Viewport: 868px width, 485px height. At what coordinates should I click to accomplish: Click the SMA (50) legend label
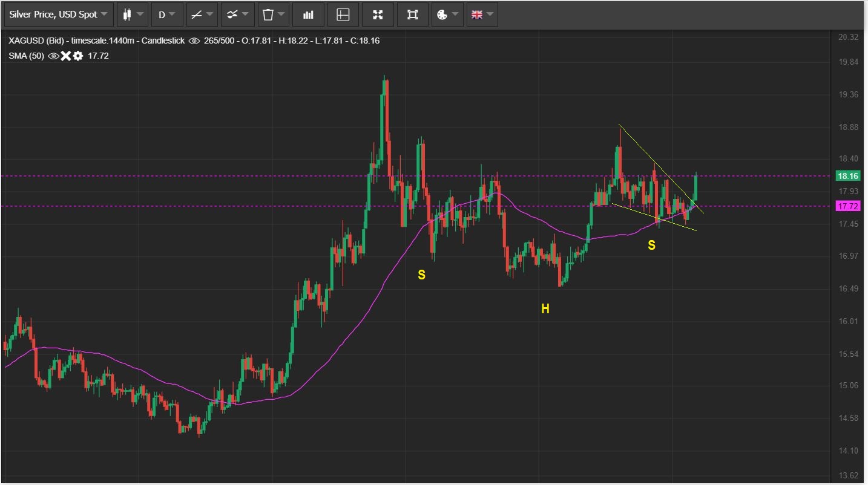[27, 56]
